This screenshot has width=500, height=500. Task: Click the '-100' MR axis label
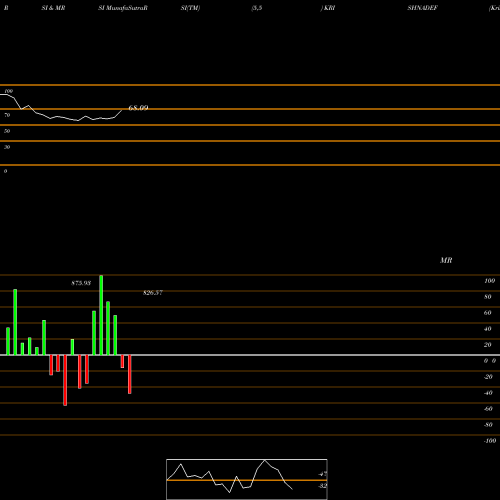click(x=490, y=441)
